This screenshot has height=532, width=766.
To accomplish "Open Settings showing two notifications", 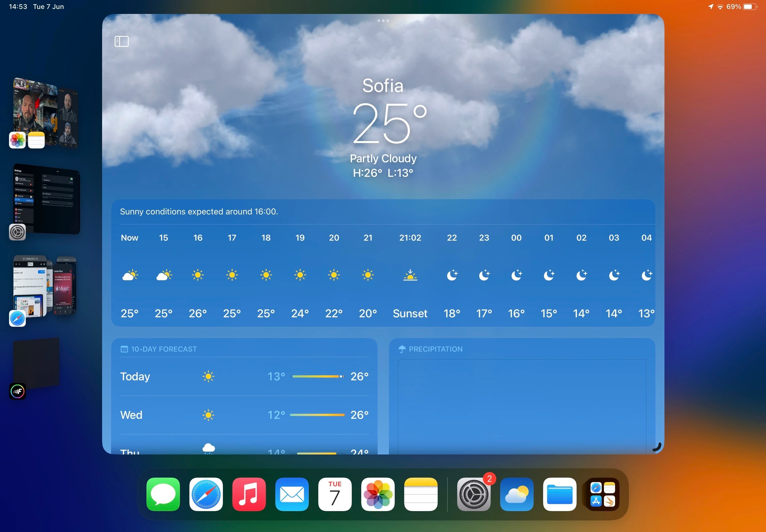I will [473, 494].
